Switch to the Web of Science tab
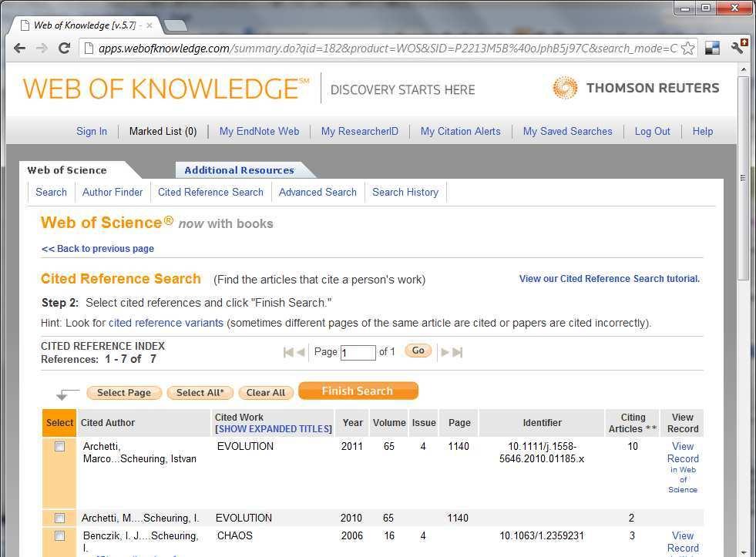 [x=67, y=170]
